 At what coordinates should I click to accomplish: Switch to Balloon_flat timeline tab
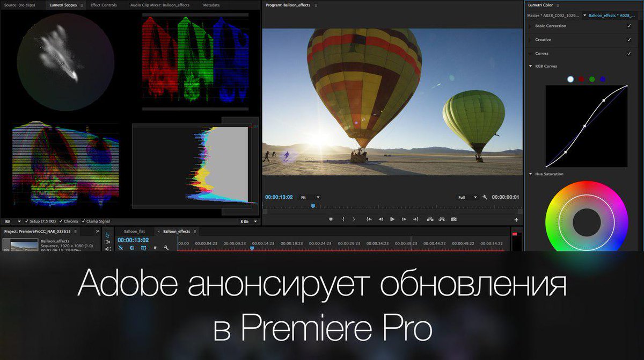(x=134, y=232)
